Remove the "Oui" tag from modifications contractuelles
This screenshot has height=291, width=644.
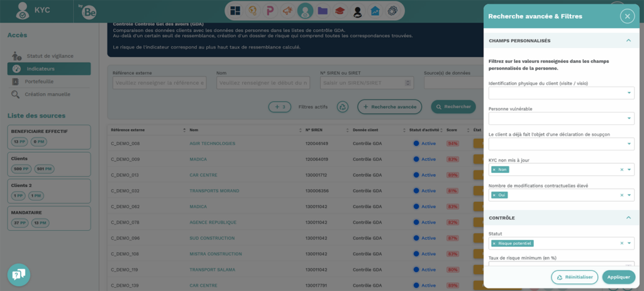pyautogui.click(x=494, y=195)
